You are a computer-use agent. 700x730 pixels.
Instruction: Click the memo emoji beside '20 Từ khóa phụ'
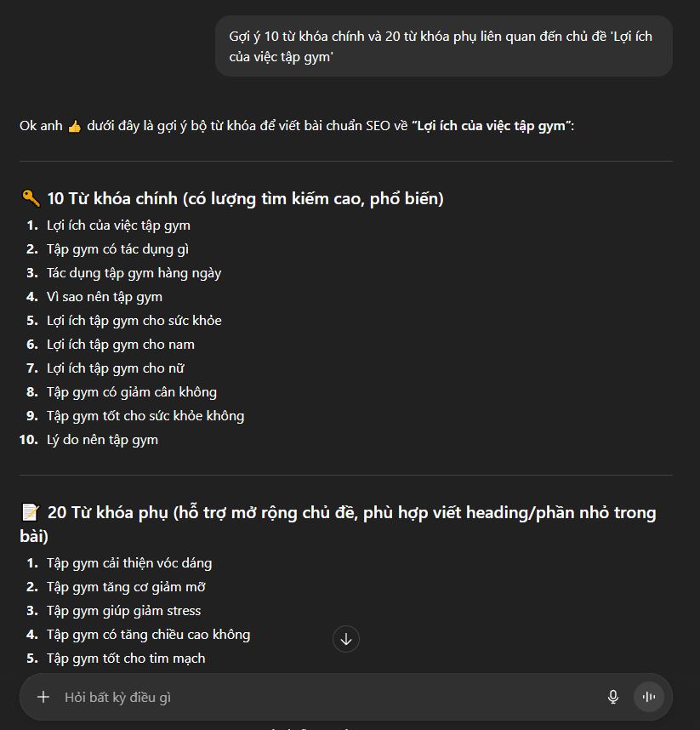[31, 512]
